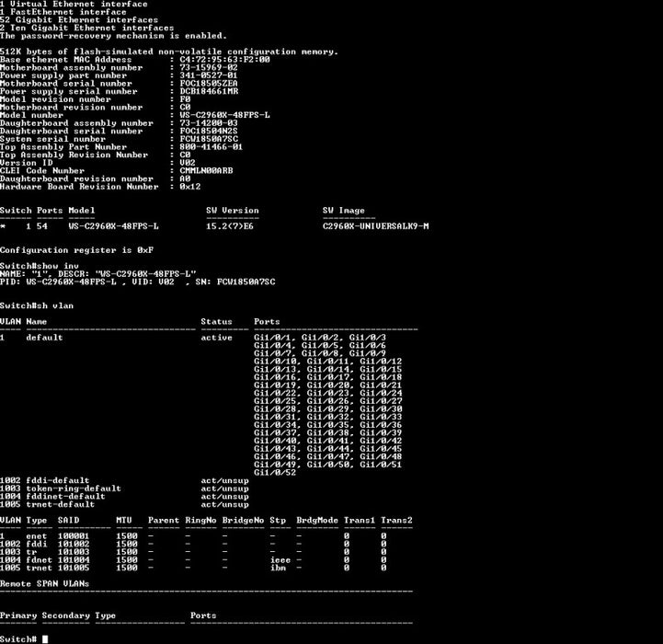
Task: Click VLAN 1003 token-ring-default row
Action: click(x=124, y=489)
